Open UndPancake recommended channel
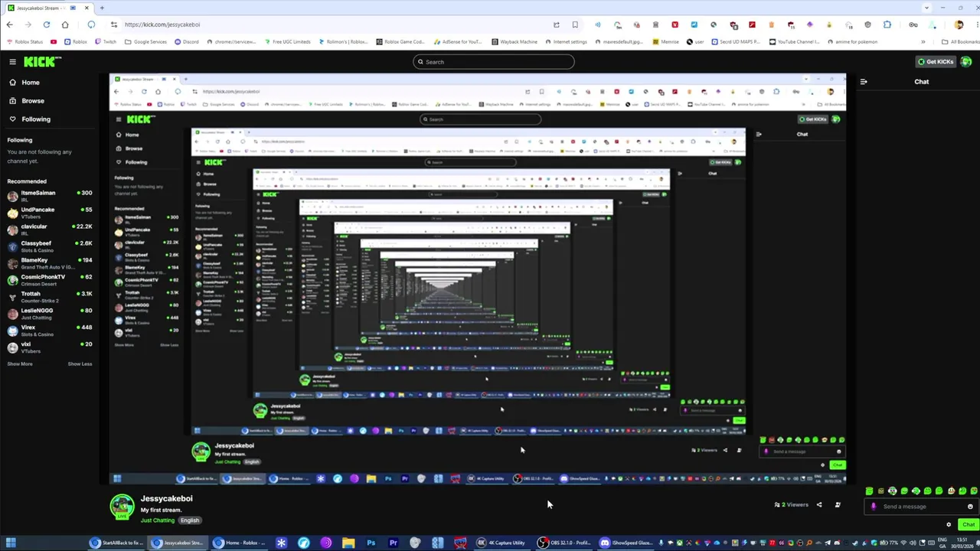The width and height of the screenshot is (980, 551). (x=49, y=212)
